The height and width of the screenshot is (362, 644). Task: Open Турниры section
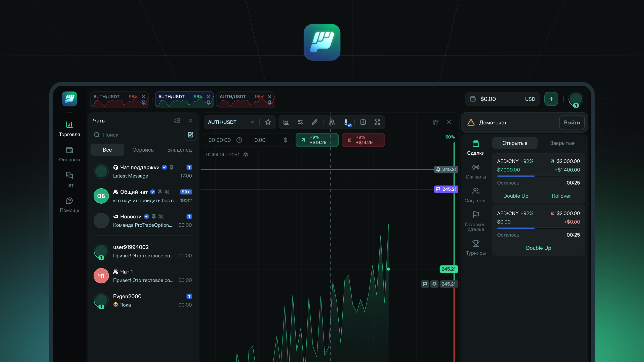(x=476, y=247)
